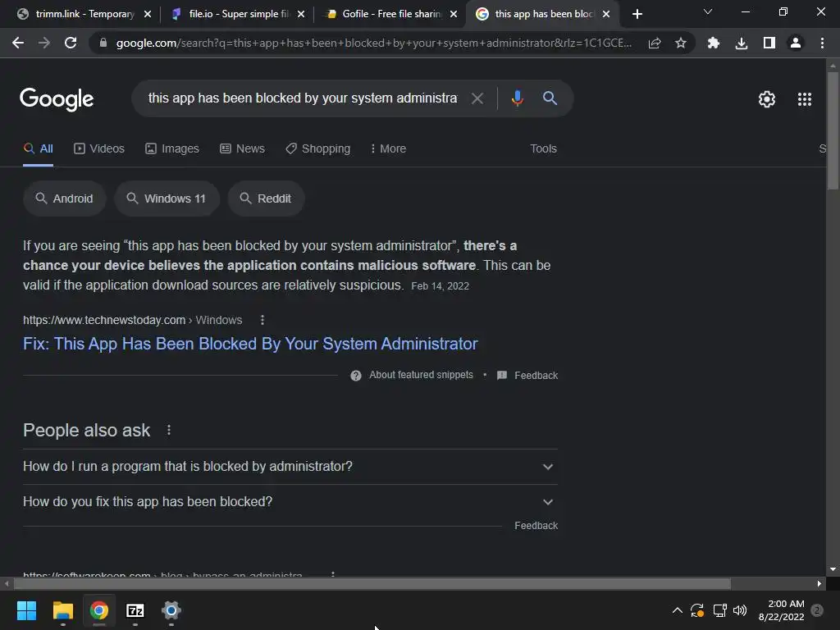The image size is (840, 630).
Task: Open the More search categories menu
Action: [388, 149]
